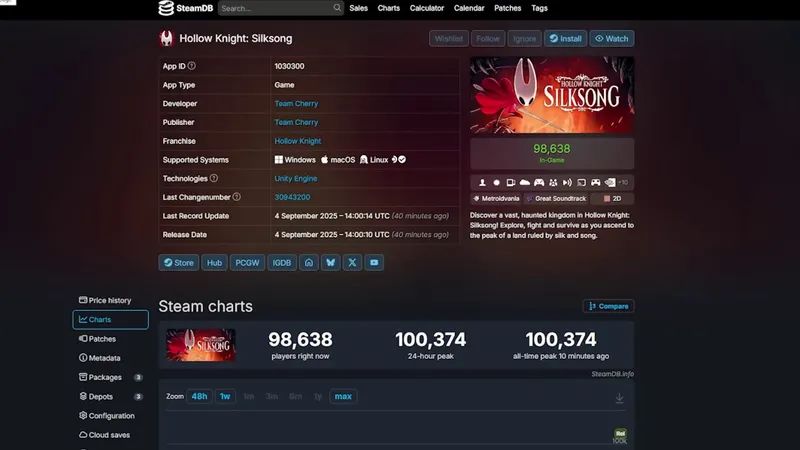Screen dimensions: 800x450
Task: Open the Team Cherry publisher link
Action: [296, 122]
